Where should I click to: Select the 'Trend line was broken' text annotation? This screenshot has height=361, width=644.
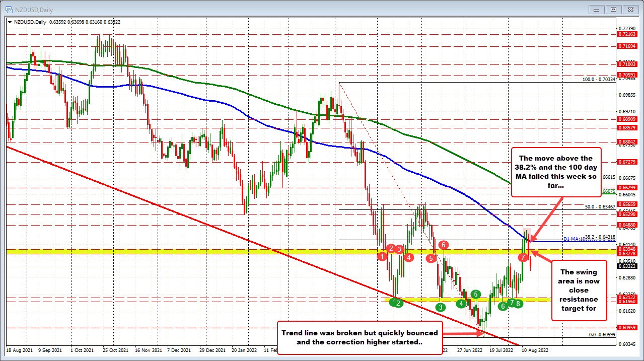(x=360, y=337)
